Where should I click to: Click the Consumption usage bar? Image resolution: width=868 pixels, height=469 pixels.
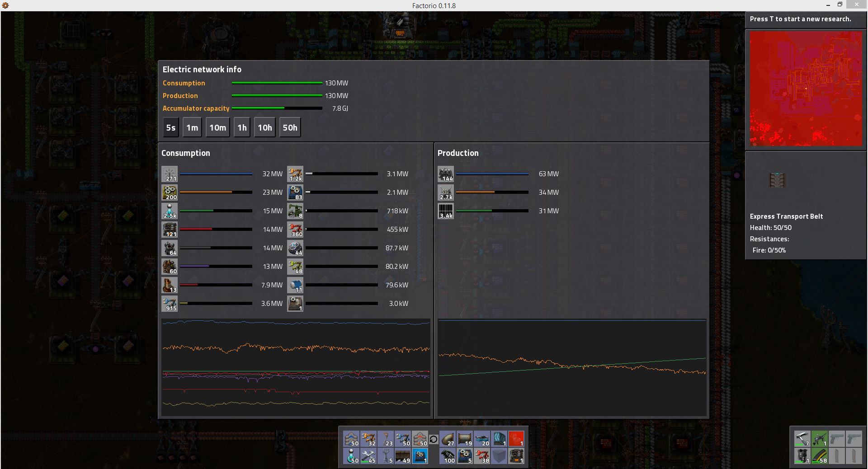tap(277, 83)
